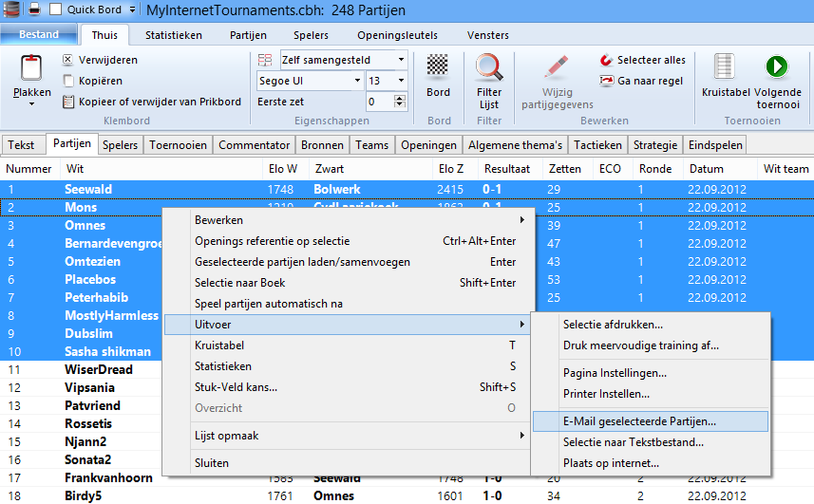Choose Selectie naar Boek
Screen dimensions: 814x504
349,283
